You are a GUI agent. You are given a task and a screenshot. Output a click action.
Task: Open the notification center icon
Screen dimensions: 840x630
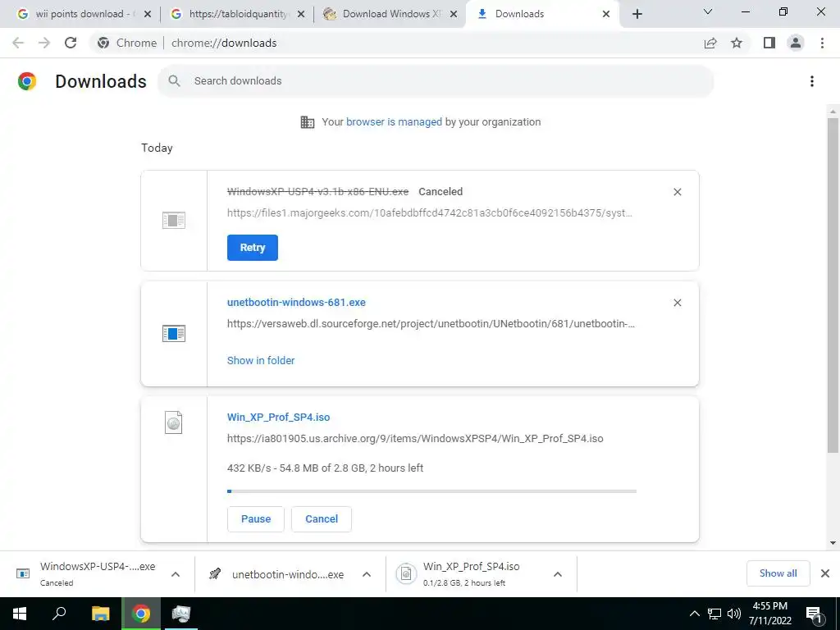pos(815,614)
